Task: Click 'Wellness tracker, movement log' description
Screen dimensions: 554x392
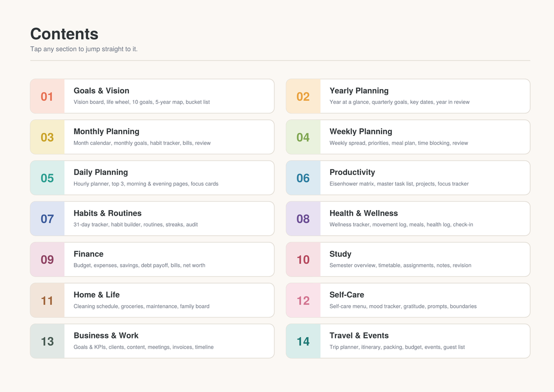Action: (401, 224)
